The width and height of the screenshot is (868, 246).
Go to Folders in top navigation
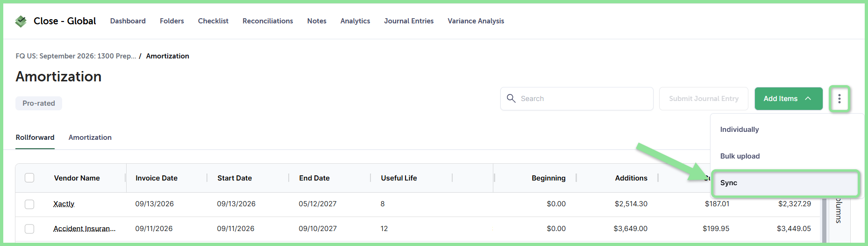pyautogui.click(x=172, y=21)
